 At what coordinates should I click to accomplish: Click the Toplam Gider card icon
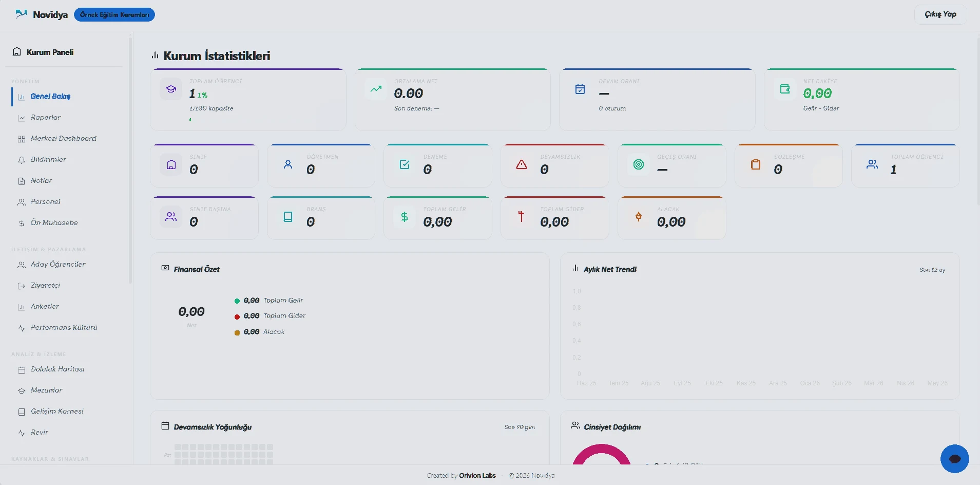pos(522,217)
